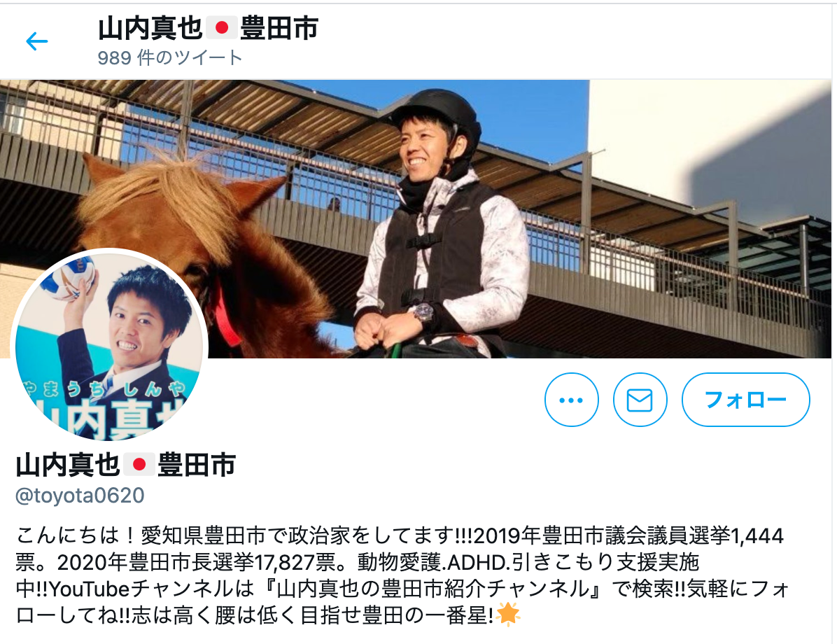Click the Japan flag emoji in header title
Viewport: 837px width, 644px height.
pos(222,28)
